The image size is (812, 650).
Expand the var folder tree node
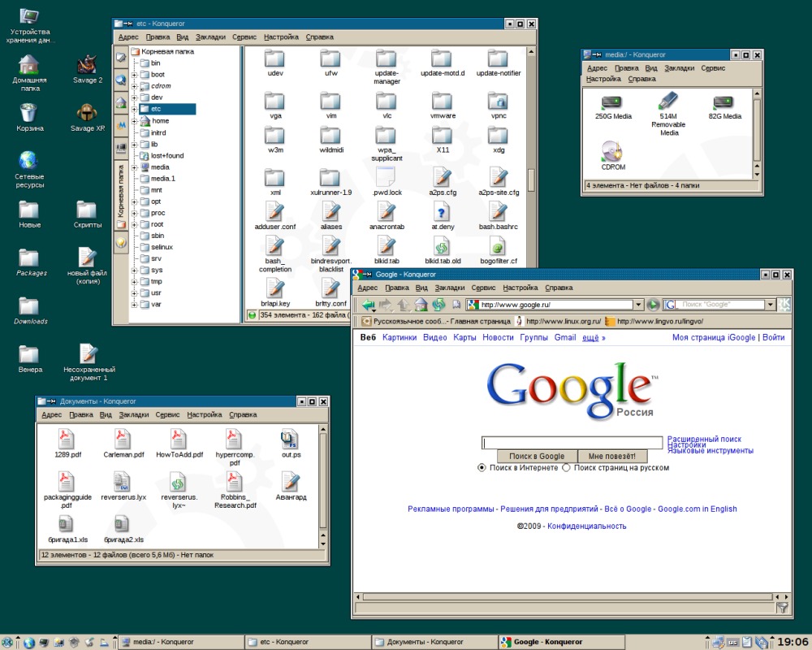coord(134,304)
